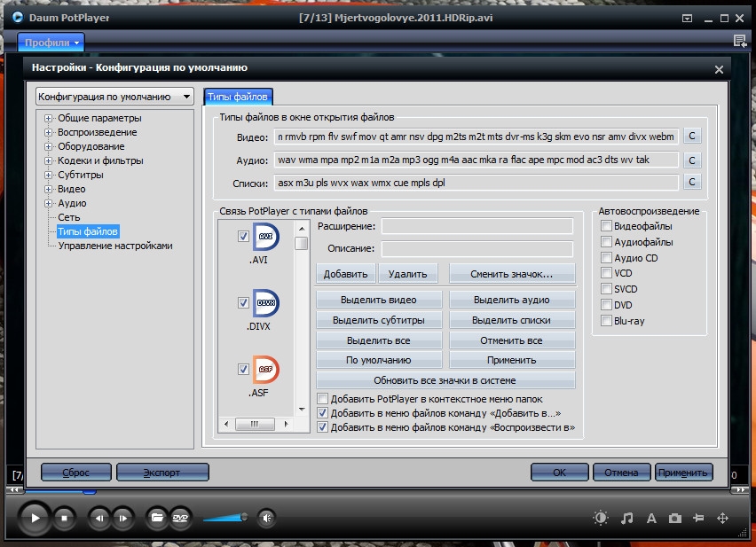Viewport: 756px width, 547px height.
Task: Expand the Subtitles tree node
Action: pyautogui.click(x=50, y=176)
